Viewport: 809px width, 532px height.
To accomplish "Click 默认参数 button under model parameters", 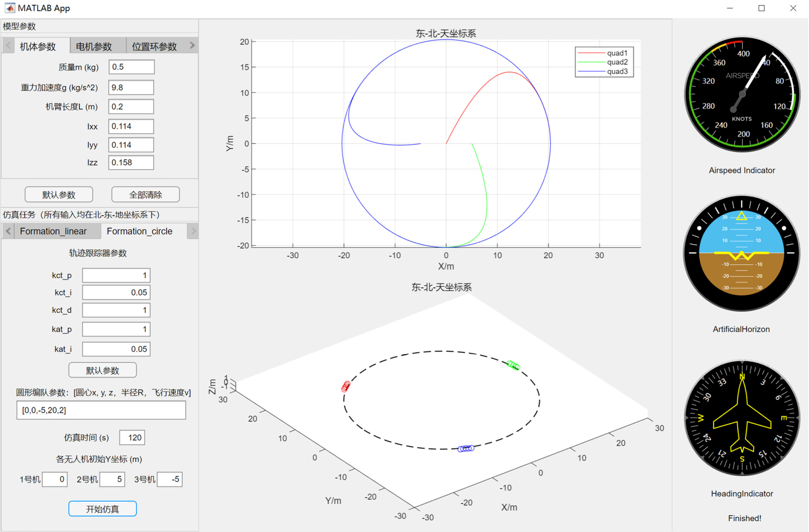I will [59, 194].
